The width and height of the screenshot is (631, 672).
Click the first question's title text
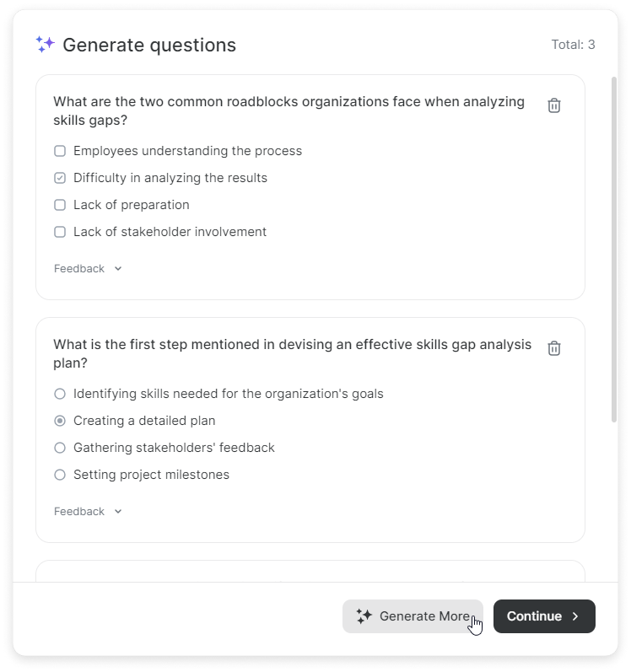point(289,111)
